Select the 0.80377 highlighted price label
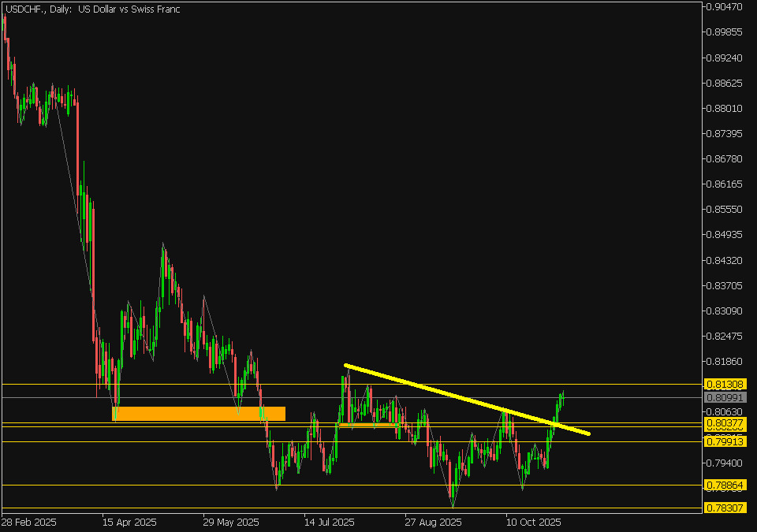The width and height of the screenshot is (757, 532). coord(724,423)
